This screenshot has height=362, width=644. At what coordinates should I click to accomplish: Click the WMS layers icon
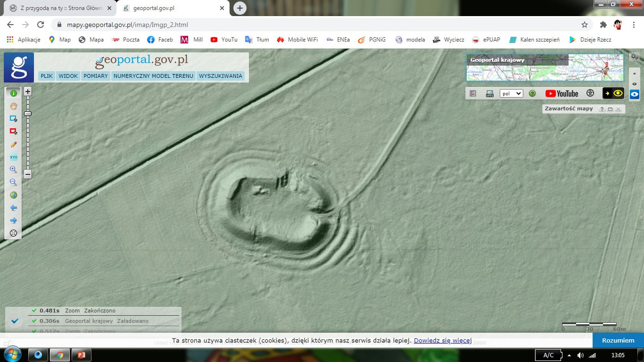click(490, 94)
